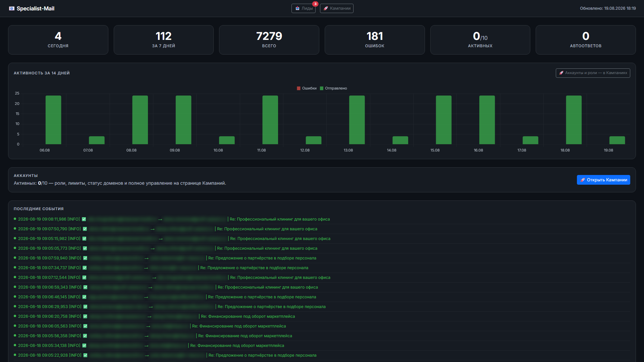Screen dimensions: 644x362
Task: Click the timestamp 2026-08-18 09:05:22,928
Action: tap(43, 355)
